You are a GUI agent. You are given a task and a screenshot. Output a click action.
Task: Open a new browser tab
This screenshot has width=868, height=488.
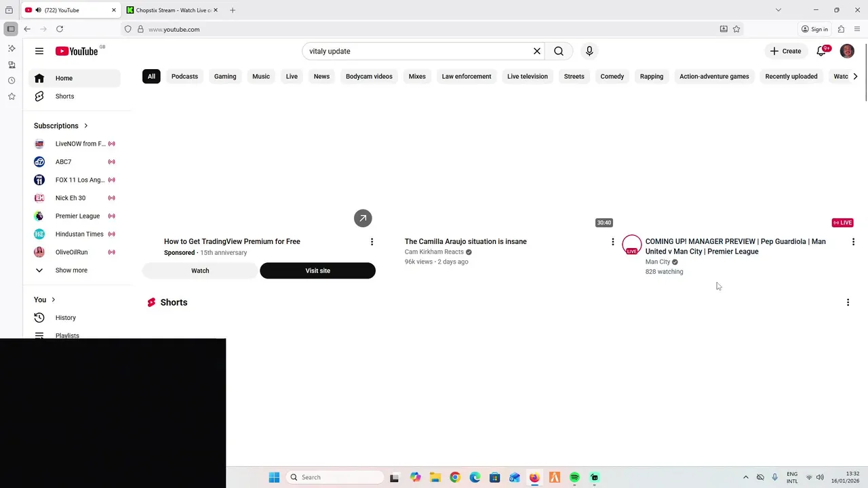click(233, 10)
